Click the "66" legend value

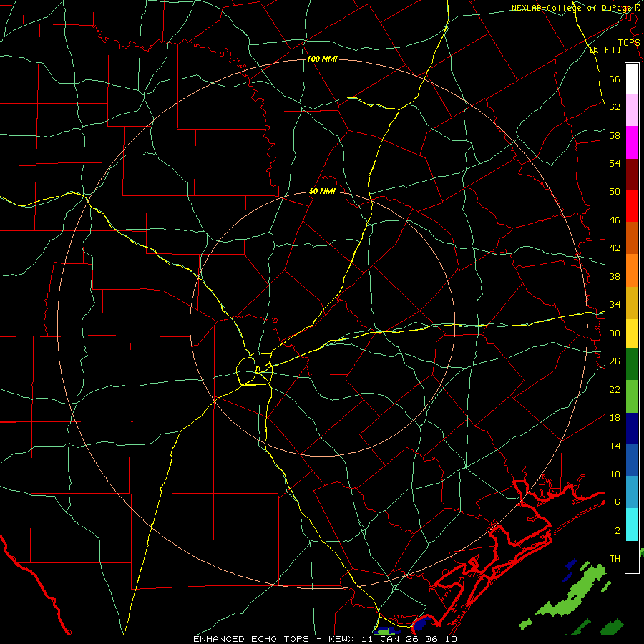pos(615,79)
